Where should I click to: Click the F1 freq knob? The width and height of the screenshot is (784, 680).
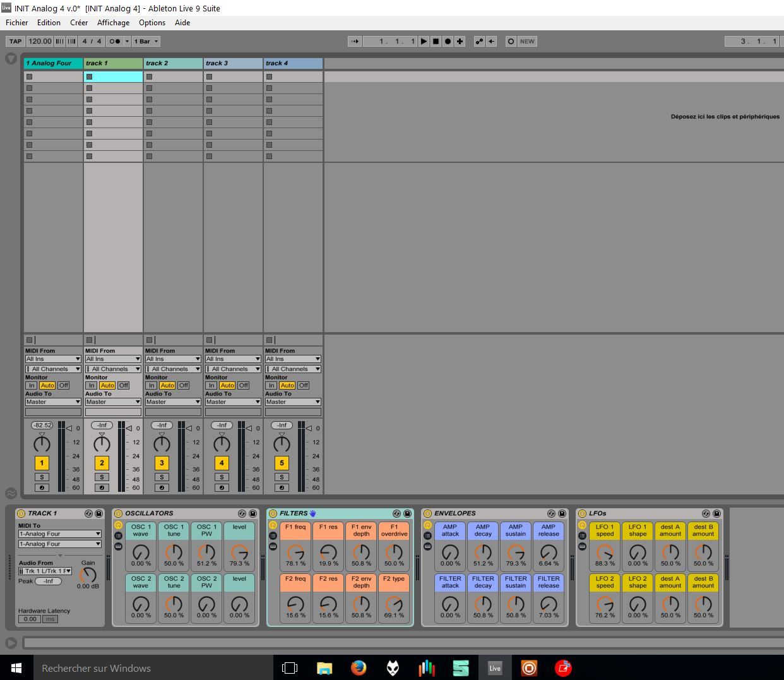[x=295, y=552]
